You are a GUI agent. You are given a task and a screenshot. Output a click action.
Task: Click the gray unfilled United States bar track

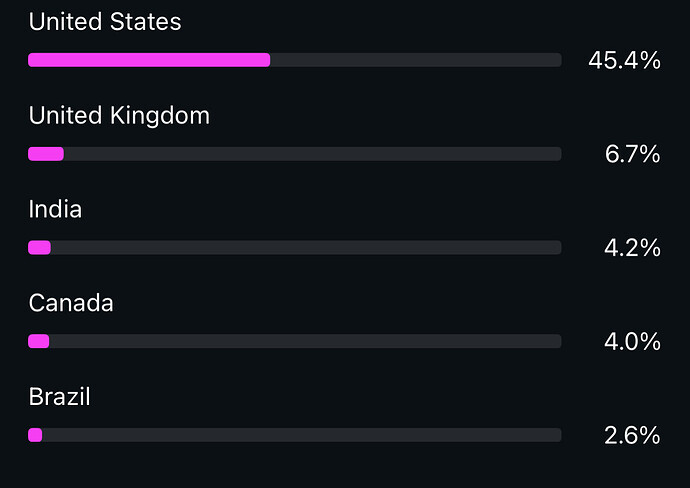[415, 60]
